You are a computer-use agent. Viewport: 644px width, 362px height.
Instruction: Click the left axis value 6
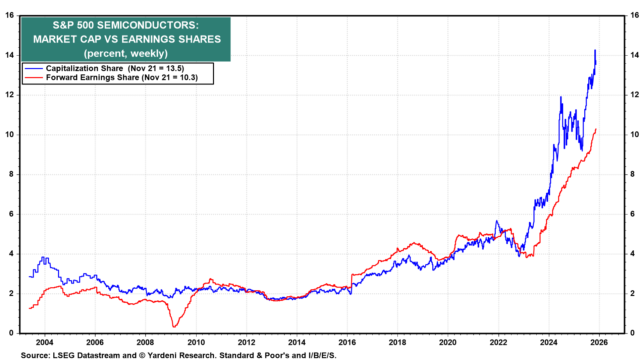coord(11,214)
